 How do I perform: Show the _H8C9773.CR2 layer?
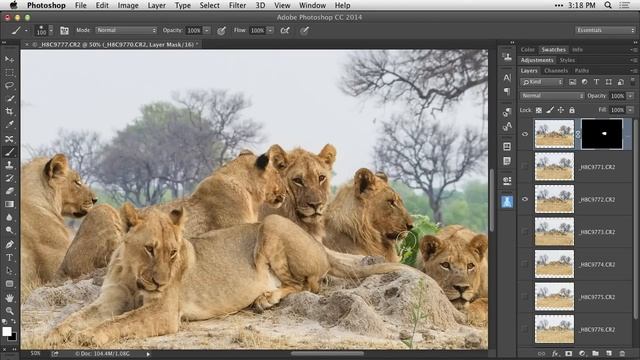(525, 232)
